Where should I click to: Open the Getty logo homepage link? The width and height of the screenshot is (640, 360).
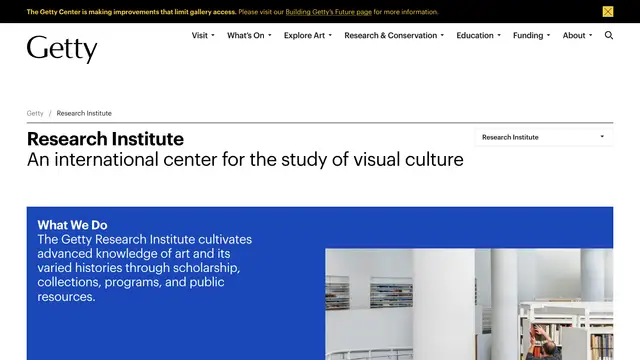[62, 49]
